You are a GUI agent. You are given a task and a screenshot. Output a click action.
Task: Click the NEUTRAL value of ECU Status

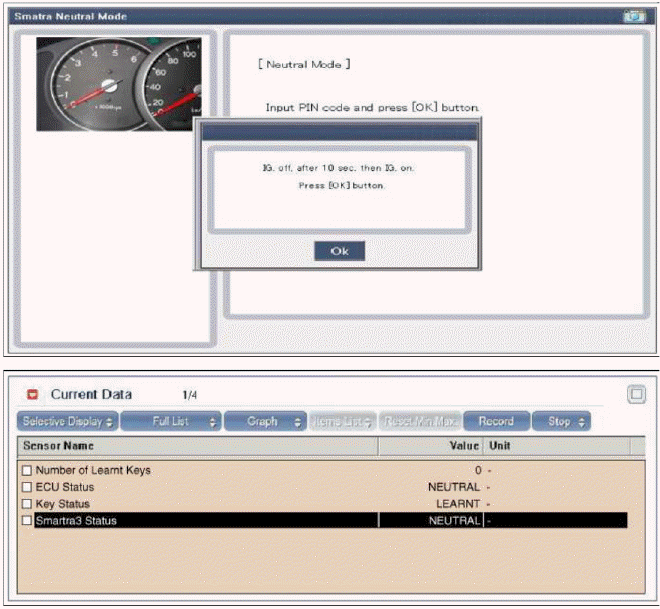[454, 487]
